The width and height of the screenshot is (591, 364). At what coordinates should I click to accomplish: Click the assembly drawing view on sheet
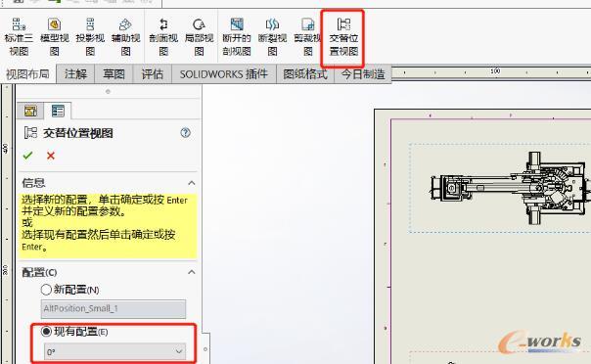coord(509,189)
